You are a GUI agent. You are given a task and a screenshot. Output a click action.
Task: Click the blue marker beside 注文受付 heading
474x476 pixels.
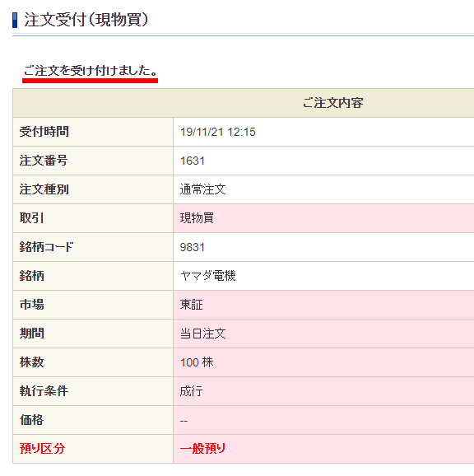click(15, 20)
